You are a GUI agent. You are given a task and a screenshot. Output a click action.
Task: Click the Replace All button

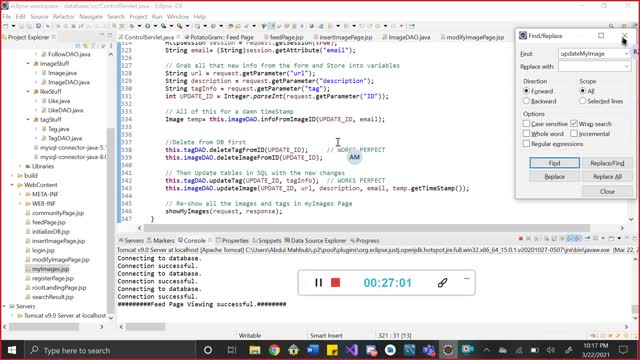pos(607,176)
